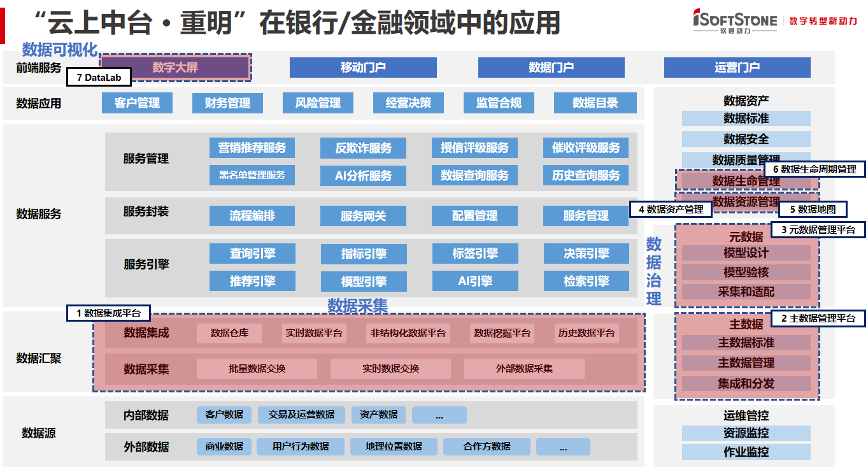Click the 采集和适配 box
The width and height of the screenshot is (868, 472).
pyautogui.click(x=746, y=292)
